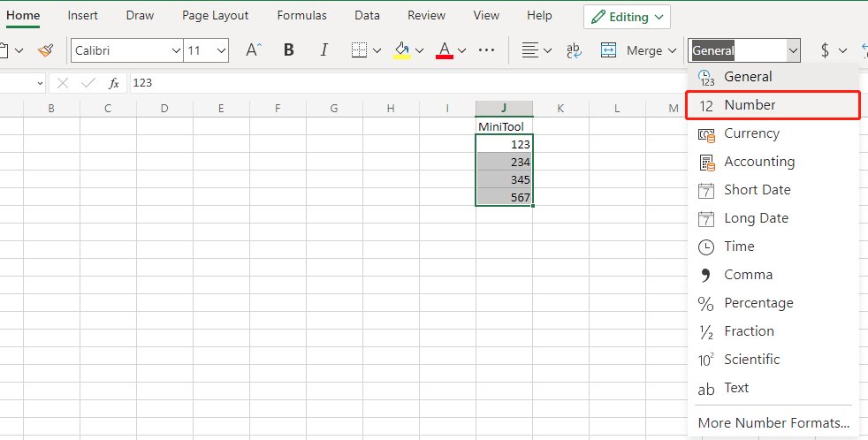
Task: Apply yellow Fill Color bucket
Action: pos(402,50)
